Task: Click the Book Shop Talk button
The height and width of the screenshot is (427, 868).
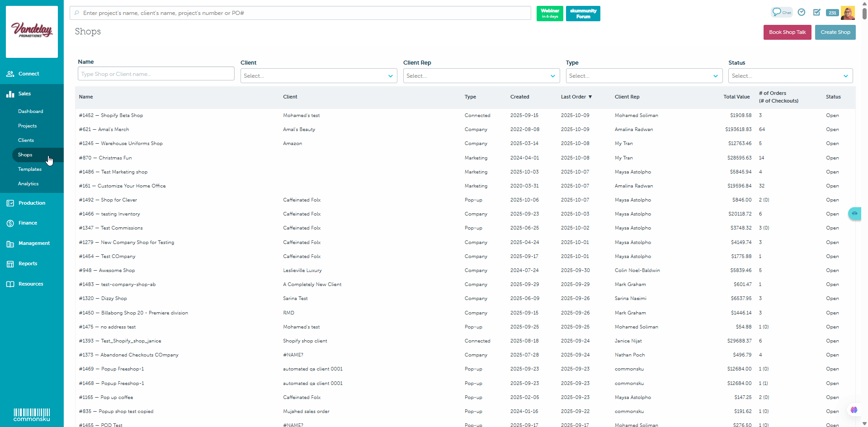Action: [787, 32]
